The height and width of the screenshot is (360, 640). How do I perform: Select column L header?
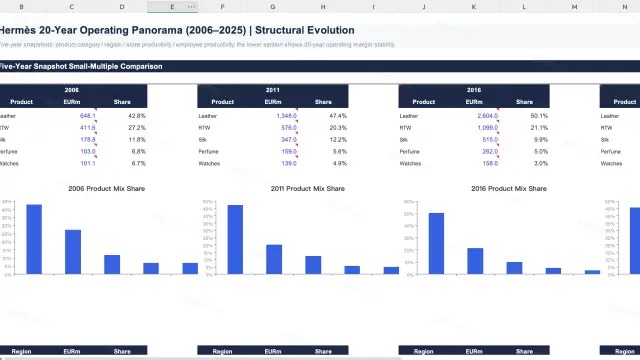click(524, 7)
